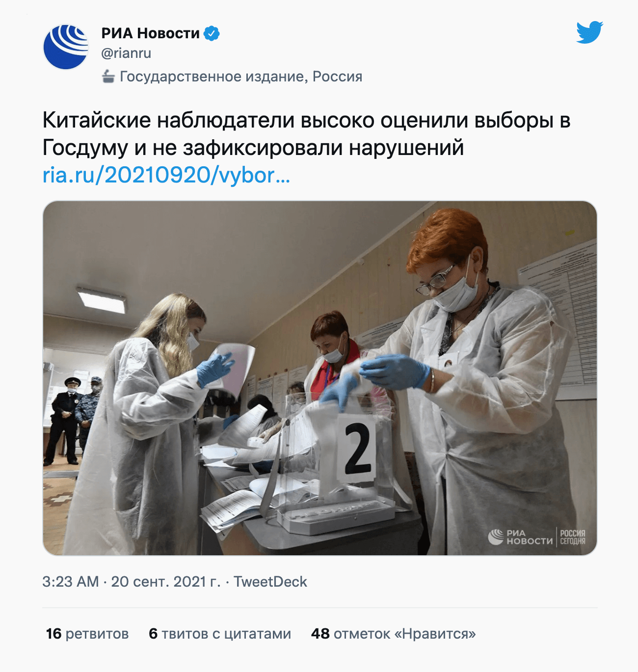Click the РИА Новости watermark logo on photo

(521, 537)
